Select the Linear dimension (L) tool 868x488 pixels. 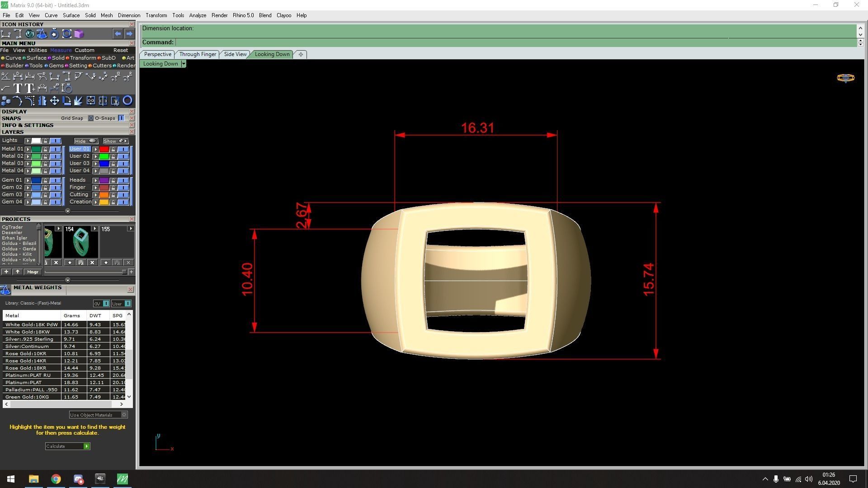pos(30,76)
